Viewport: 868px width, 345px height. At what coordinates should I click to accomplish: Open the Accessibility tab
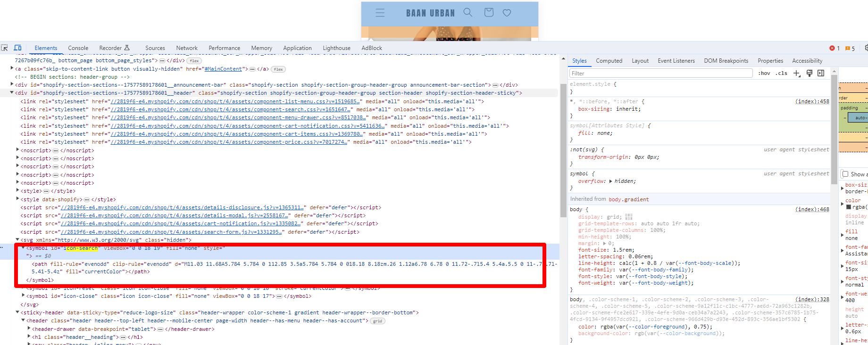coord(807,61)
